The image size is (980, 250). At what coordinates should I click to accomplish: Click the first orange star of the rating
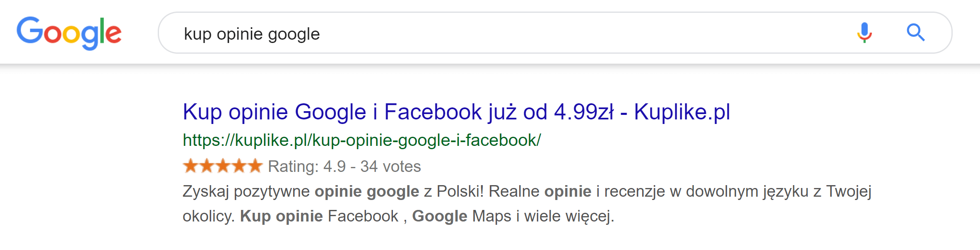click(x=191, y=166)
